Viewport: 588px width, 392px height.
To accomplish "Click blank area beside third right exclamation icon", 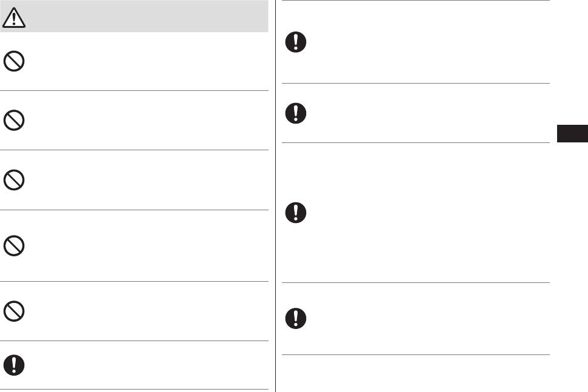I will tap(424, 212).
